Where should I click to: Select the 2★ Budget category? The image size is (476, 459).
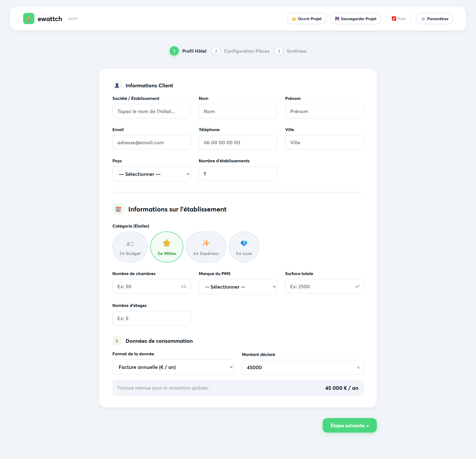pyautogui.click(x=130, y=247)
